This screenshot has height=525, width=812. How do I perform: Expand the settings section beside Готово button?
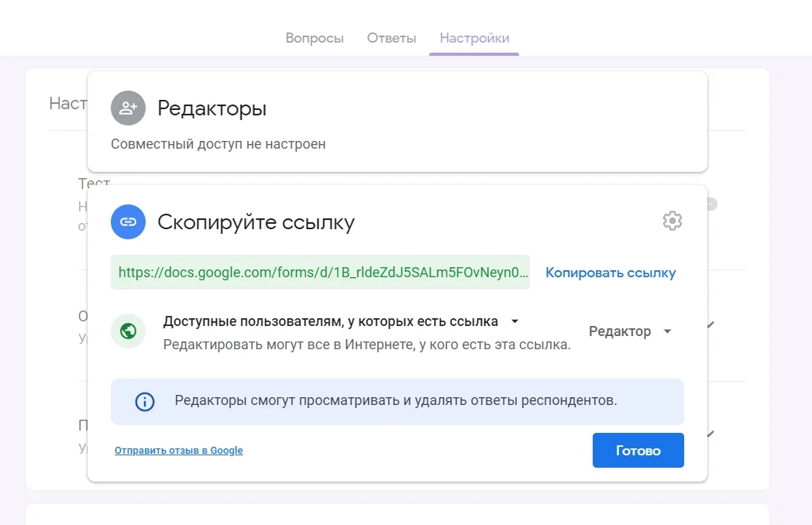tap(710, 434)
